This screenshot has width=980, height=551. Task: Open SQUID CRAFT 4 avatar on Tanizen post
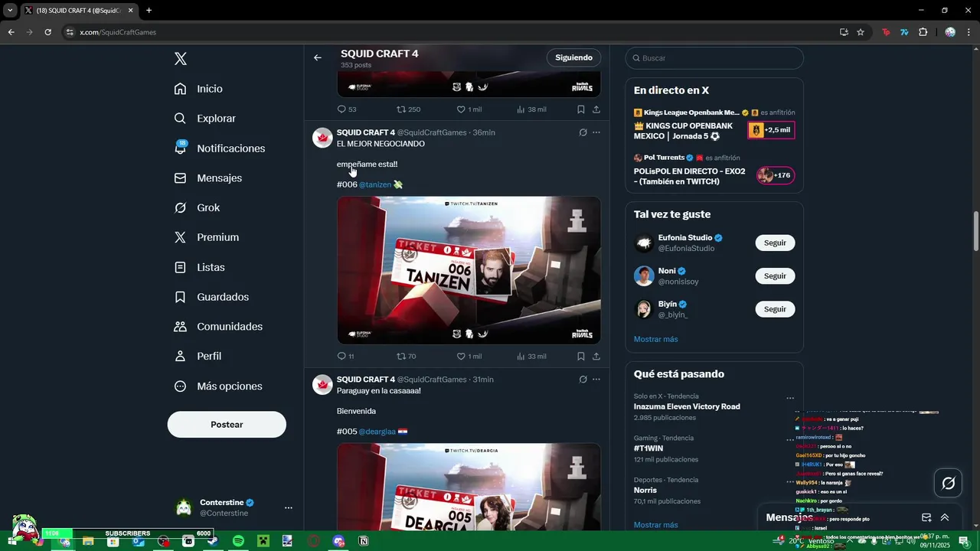(322, 138)
